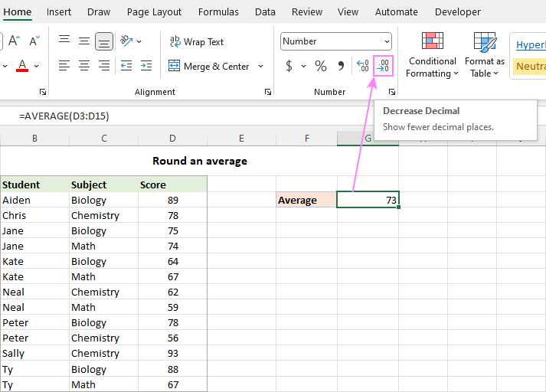Click the Orientation text rotate icon

click(126, 41)
